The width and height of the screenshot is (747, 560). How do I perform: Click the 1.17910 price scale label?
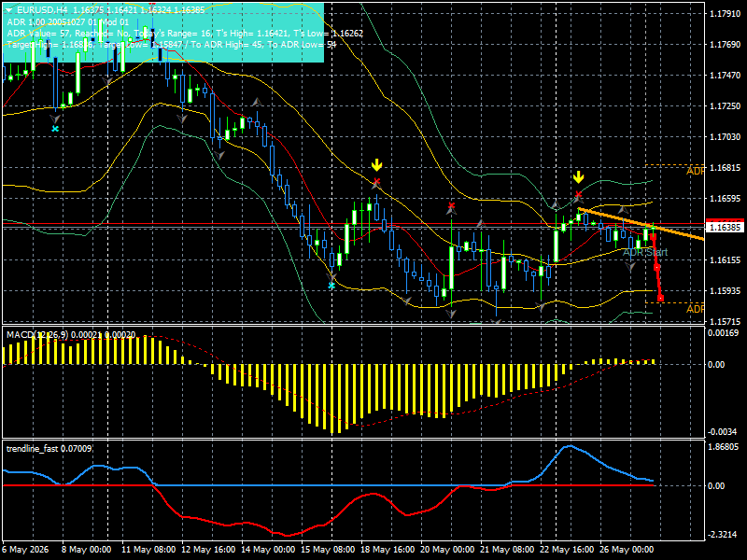[725, 14]
